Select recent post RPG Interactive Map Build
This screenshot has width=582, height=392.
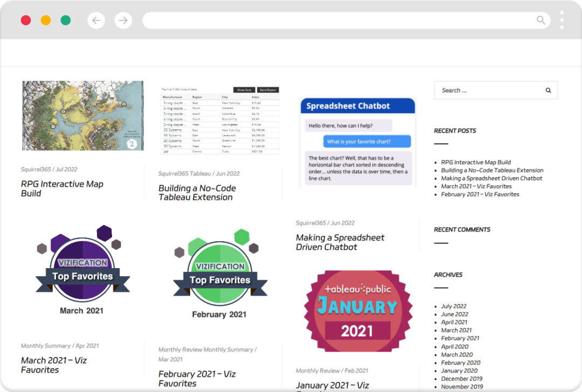pos(476,162)
